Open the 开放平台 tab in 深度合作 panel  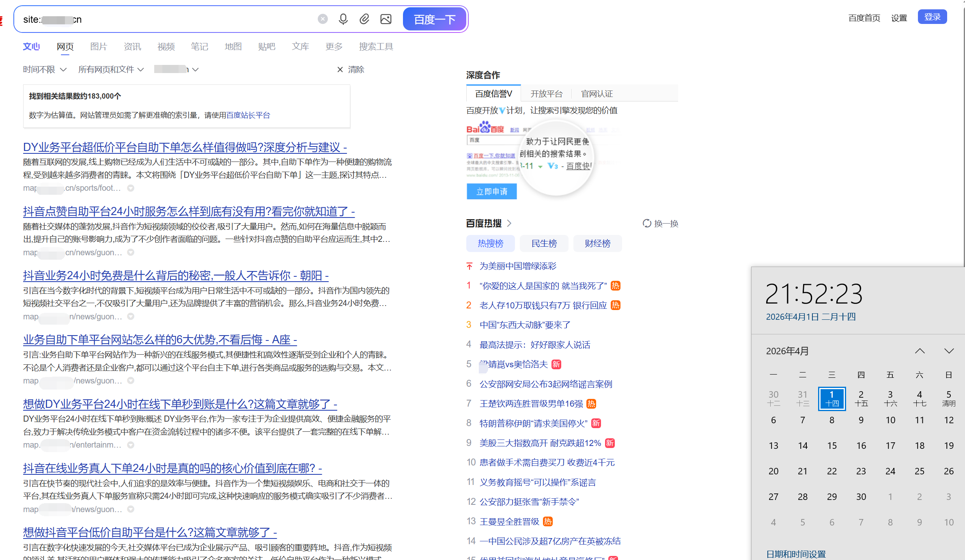coord(547,93)
